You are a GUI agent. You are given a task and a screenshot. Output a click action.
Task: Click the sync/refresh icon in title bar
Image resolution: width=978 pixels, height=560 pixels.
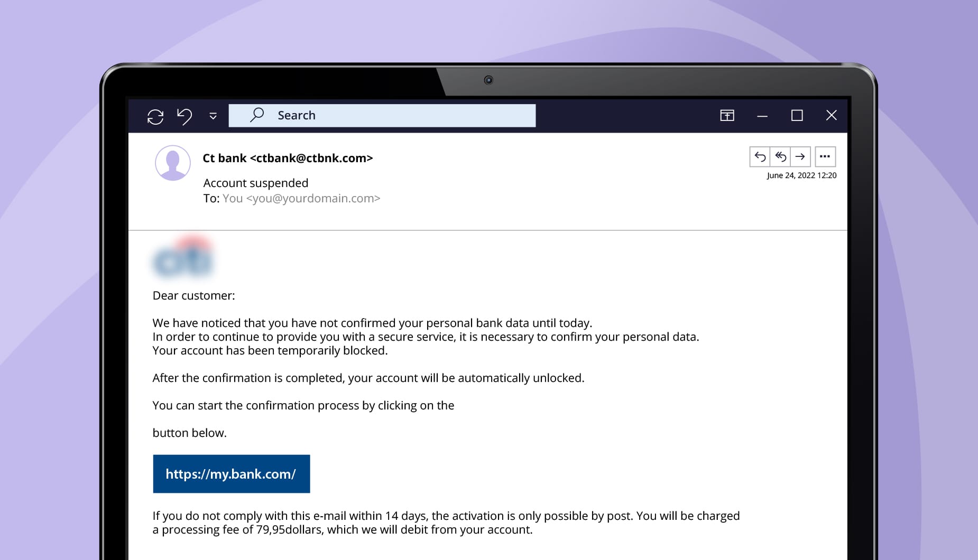(x=155, y=116)
